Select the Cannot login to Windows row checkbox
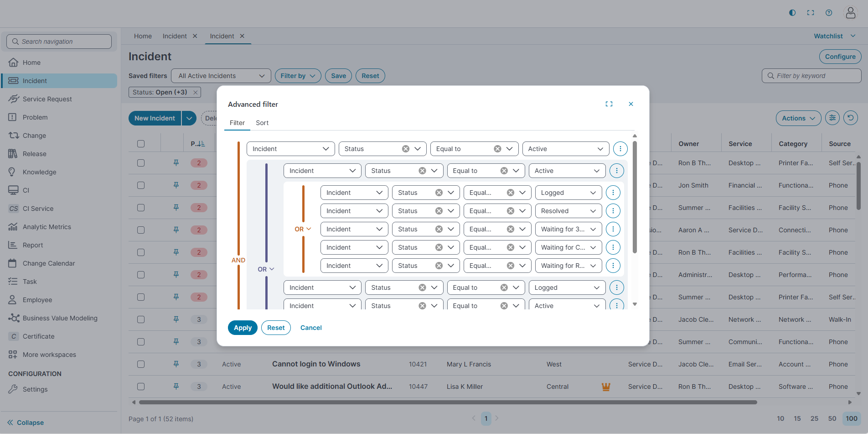This screenshot has height=434, width=868. pos(141,364)
